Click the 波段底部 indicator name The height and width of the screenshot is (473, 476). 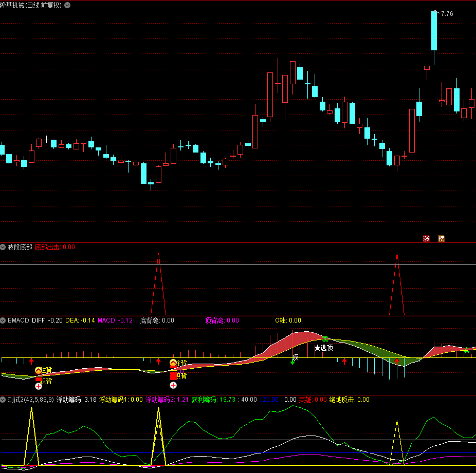tap(20, 247)
